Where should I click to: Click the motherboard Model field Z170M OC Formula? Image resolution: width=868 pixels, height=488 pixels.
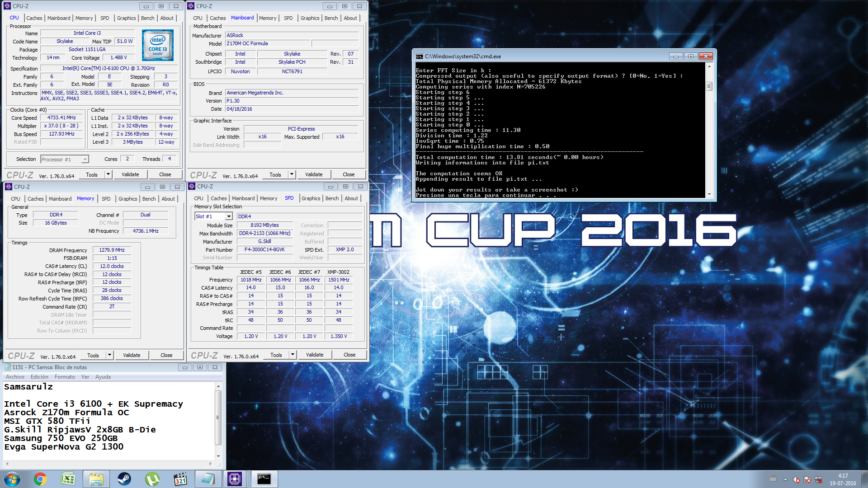pyautogui.click(x=268, y=43)
